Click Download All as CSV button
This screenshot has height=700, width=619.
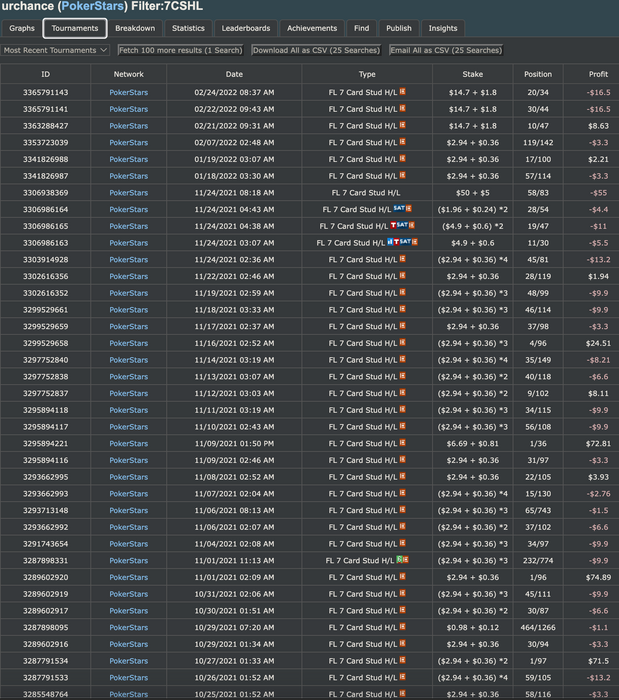(316, 50)
